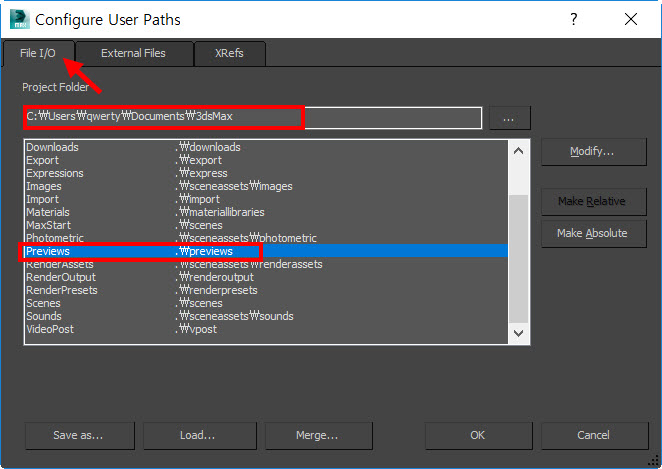The height and width of the screenshot is (469, 662).
Task: Open the External Files tab
Action: pyautogui.click(x=133, y=53)
